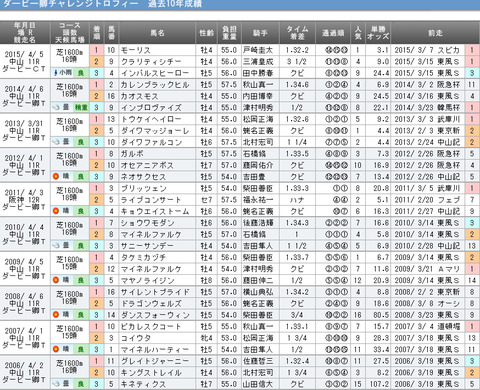Image resolution: width=480 pixels, height=390 pixels.
Task: Click the sunny weather icon in 2009 row
Action: tap(56, 280)
